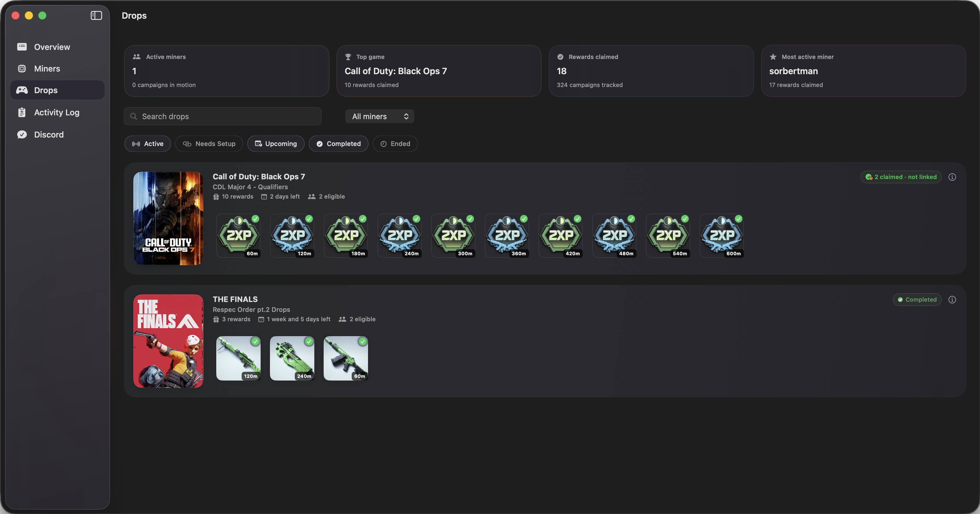Click the 324 campaigns tracked text

coord(590,85)
